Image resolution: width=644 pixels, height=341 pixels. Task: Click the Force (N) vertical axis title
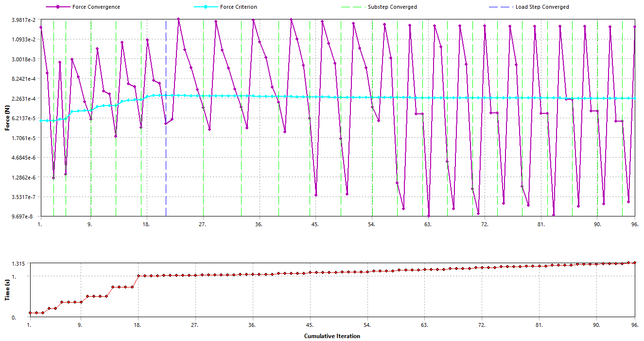7,118
